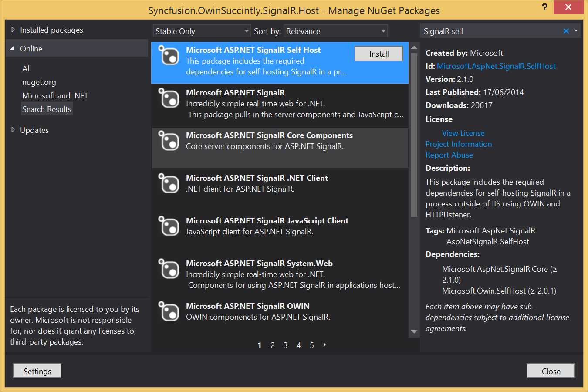The width and height of the screenshot is (588, 392).
Task: Click the Version 2.1.0 text
Action: (449, 79)
